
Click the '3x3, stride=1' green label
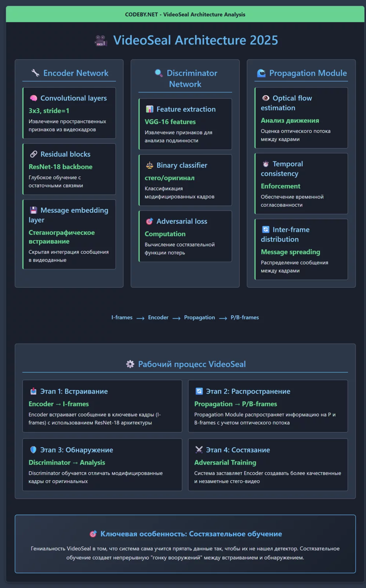point(49,111)
